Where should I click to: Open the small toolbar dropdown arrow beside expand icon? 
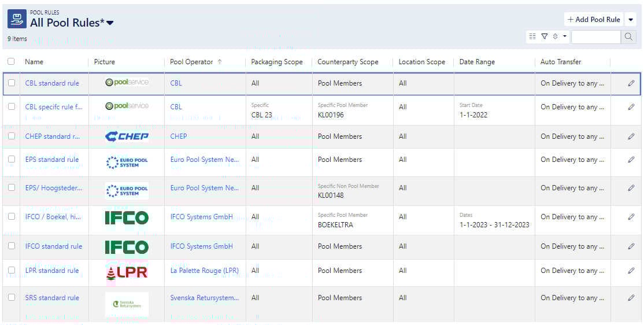(x=565, y=36)
